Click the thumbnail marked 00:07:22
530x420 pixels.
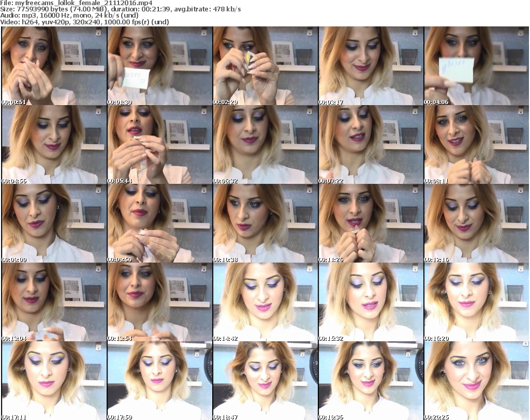pyautogui.click(x=371, y=144)
